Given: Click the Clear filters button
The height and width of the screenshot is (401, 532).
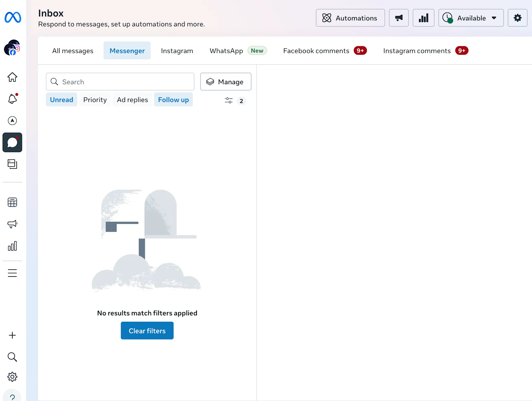Looking at the screenshot, I should 147,330.
